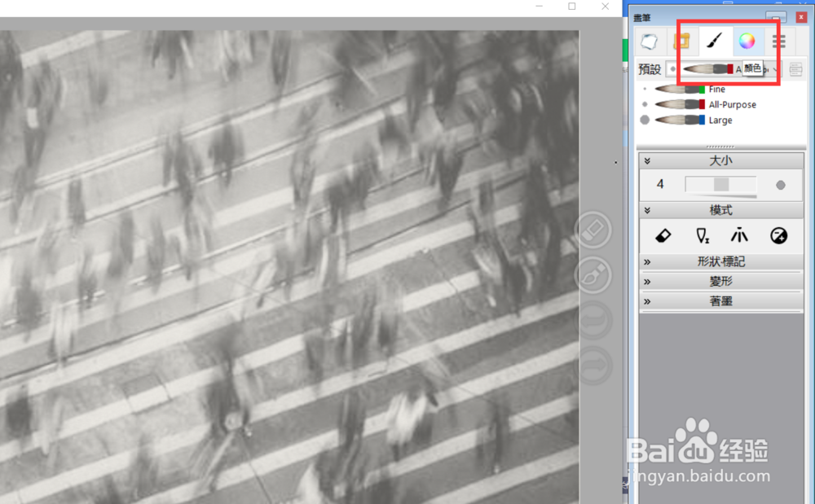The width and height of the screenshot is (815, 504).
Task: Expand the 形狀標記 section
Action: click(721, 261)
